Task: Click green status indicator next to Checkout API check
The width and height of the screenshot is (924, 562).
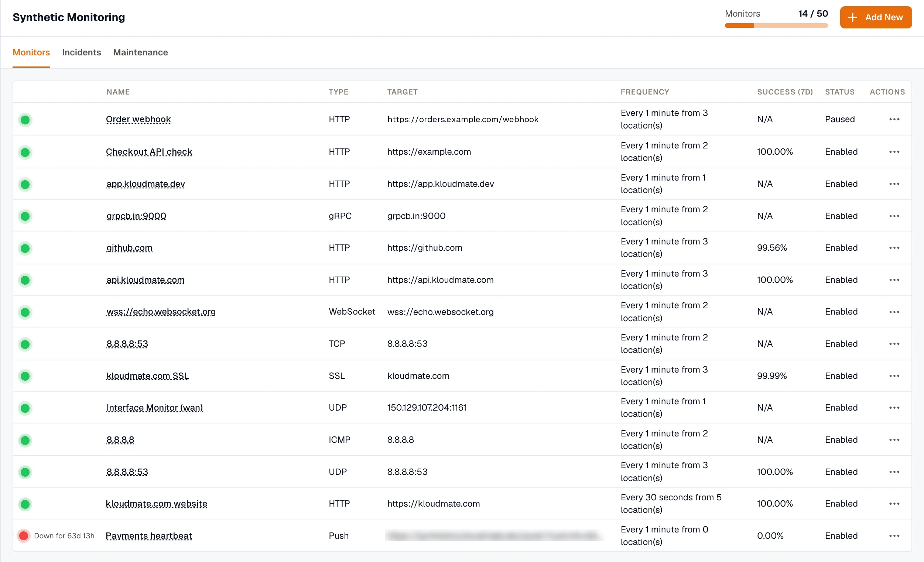Action: [25, 152]
